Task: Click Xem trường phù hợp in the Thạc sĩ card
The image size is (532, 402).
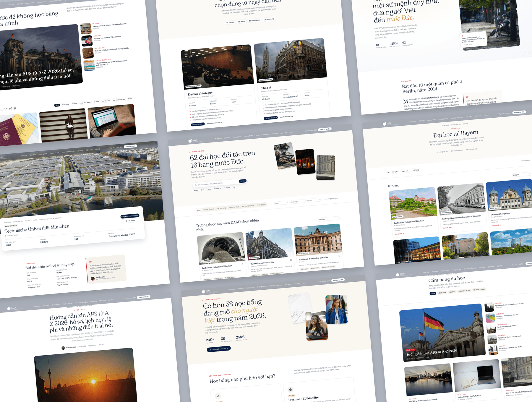Action: [x=287, y=116]
